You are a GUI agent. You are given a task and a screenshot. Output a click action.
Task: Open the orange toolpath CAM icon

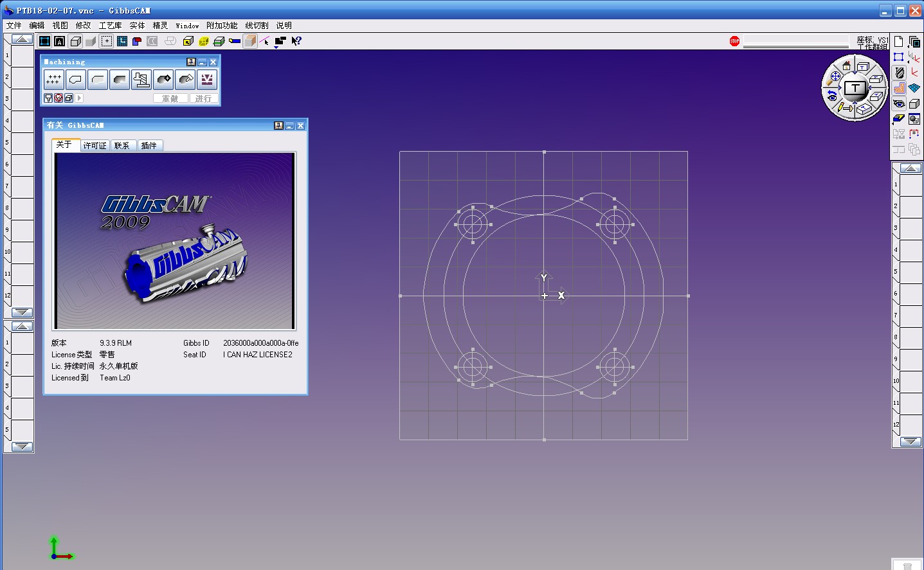coord(899,88)
